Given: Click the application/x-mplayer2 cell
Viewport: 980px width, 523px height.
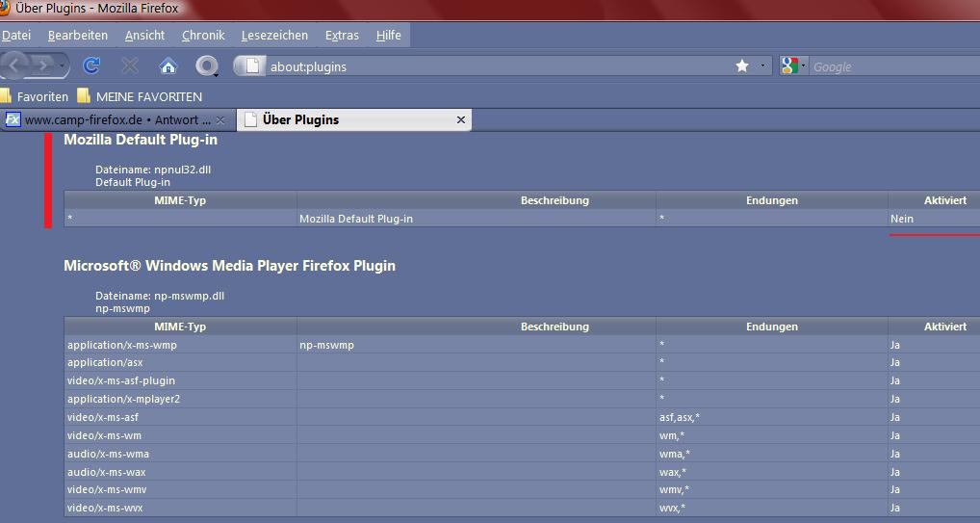Looking at the screenshot, I should (181, 399).
